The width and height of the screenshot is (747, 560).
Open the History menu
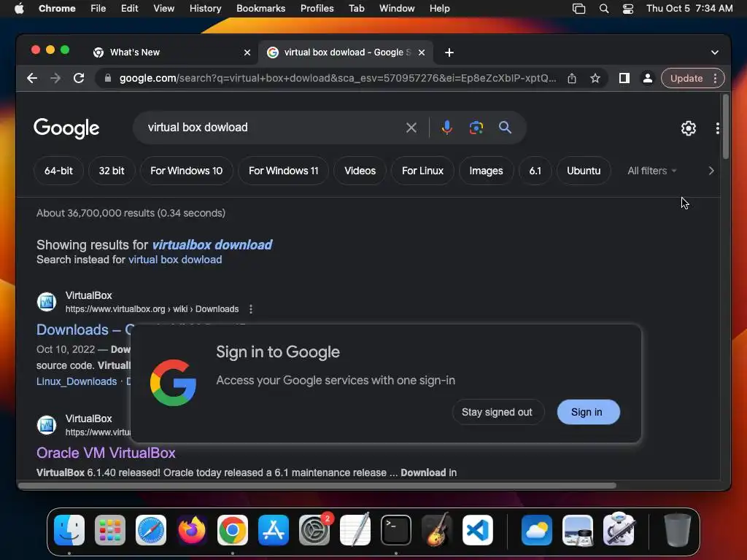click(x=205, y=9)
